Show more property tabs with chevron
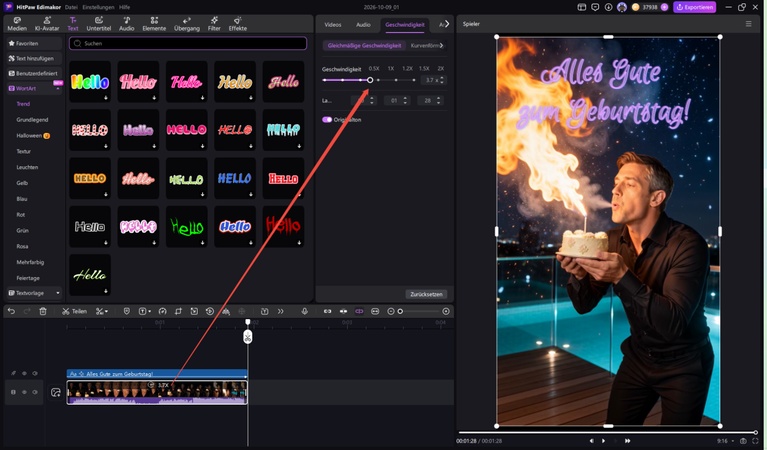767x450 pixels. click(x=447, y=24)
